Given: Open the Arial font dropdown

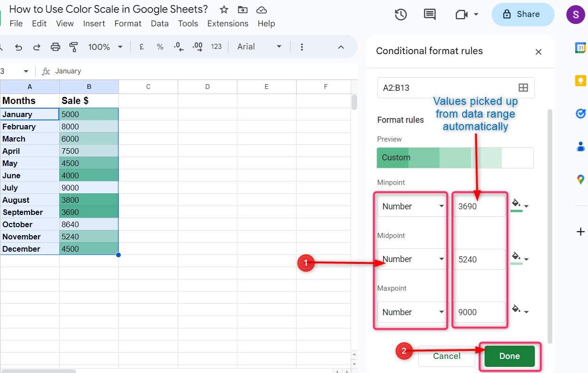Looking at the screenshot, I should [259, 47].
